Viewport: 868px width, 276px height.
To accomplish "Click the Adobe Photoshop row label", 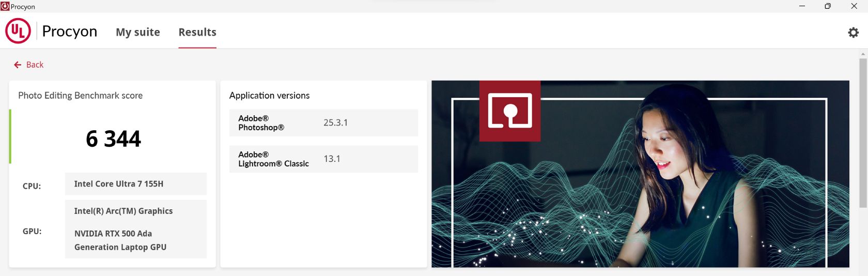I will coord(261,123).
